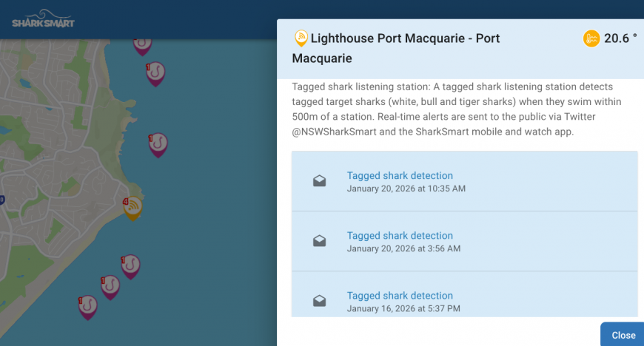Screen dimensions: 644x346
Task: Click the envelope icon for the 3:56 AM detection
Action: [x=319, y=241]
